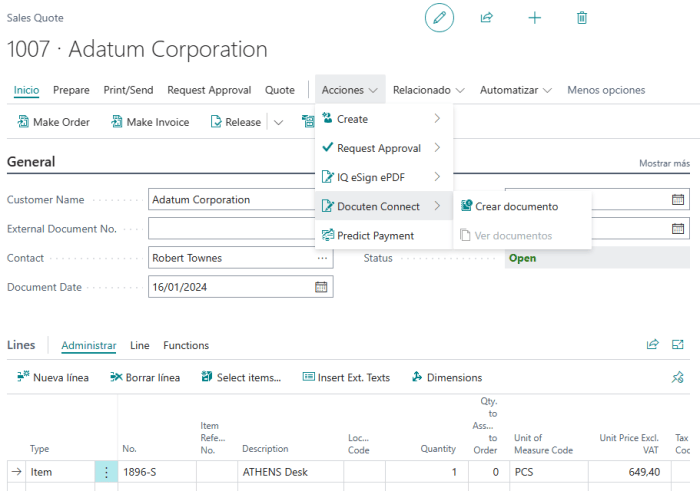This screenshot has height=491, width=700.
Task: Expand the dropdown arrow beside Release
Action: pyautogui.click(x=278, y=122)
